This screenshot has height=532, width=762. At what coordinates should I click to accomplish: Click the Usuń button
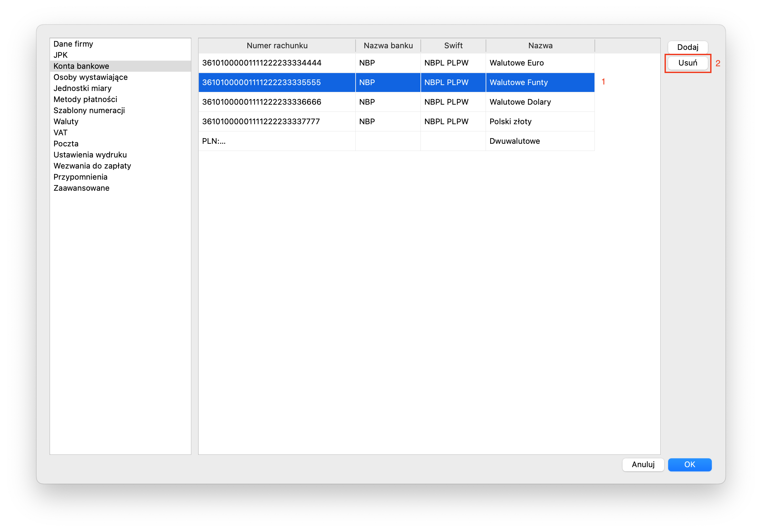(687, 63)
